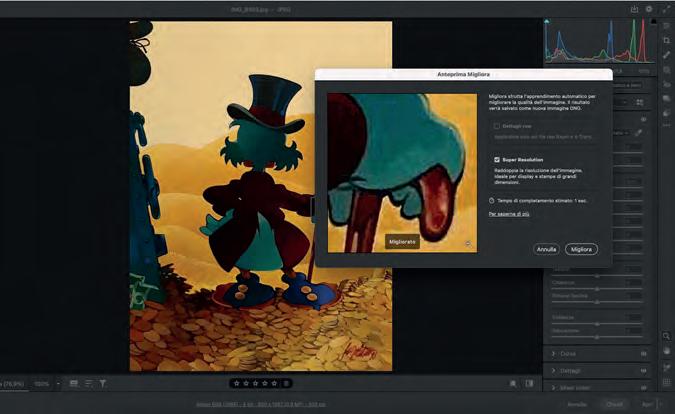Adjust the Saturazione slider handle
675x414 pixels.
point(597,337)
